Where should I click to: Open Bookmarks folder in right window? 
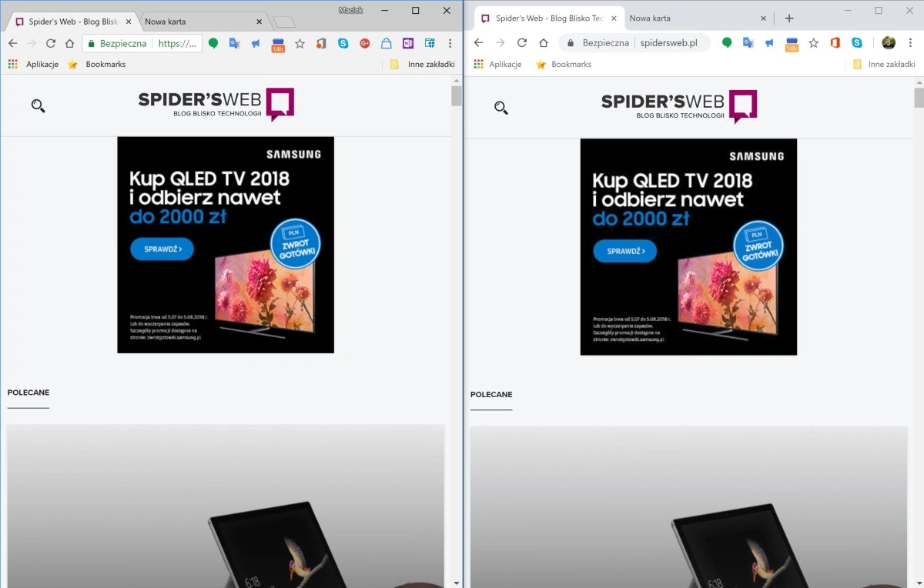point(563,64)
